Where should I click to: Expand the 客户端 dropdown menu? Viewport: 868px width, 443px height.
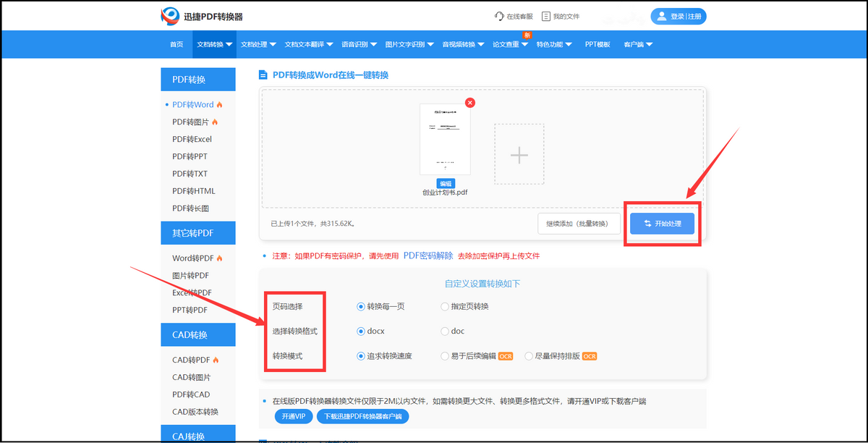click(638, 44)
